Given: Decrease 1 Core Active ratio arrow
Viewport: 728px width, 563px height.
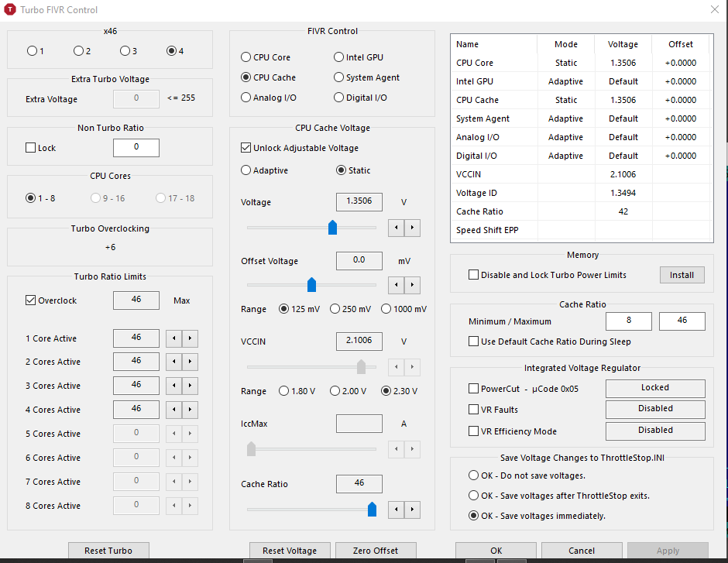Looking at the screenshot, I should (x=174, y=338).
